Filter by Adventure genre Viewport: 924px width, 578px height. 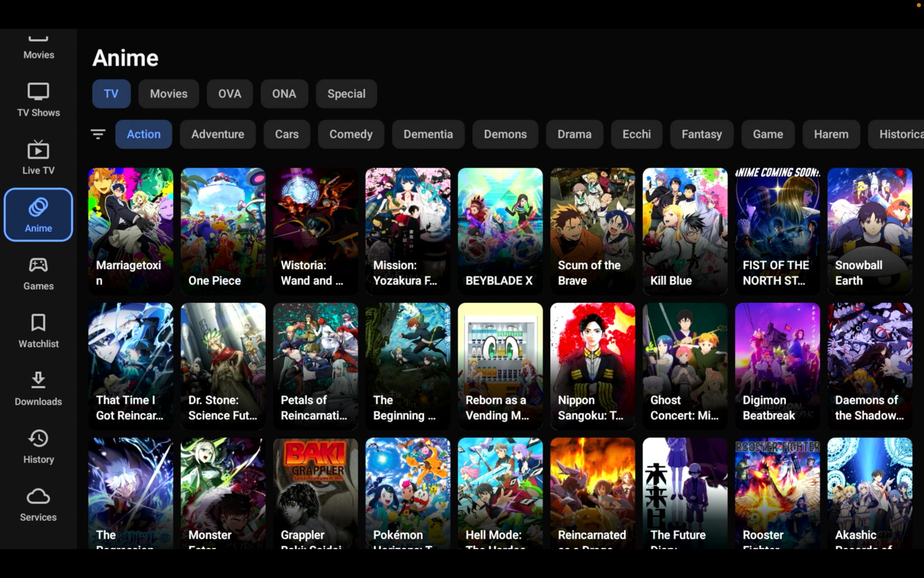[x=218, y=134]
